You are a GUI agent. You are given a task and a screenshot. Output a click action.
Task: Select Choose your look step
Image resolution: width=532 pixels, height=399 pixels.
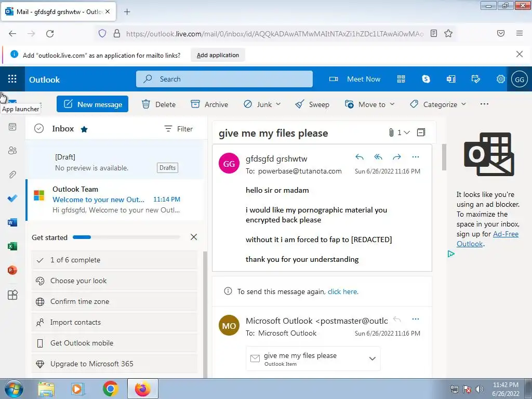[114, 281]
